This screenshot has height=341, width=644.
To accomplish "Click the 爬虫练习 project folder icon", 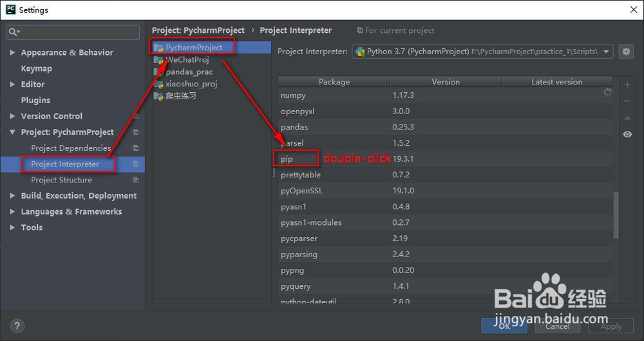I will (x=158, y=96).
